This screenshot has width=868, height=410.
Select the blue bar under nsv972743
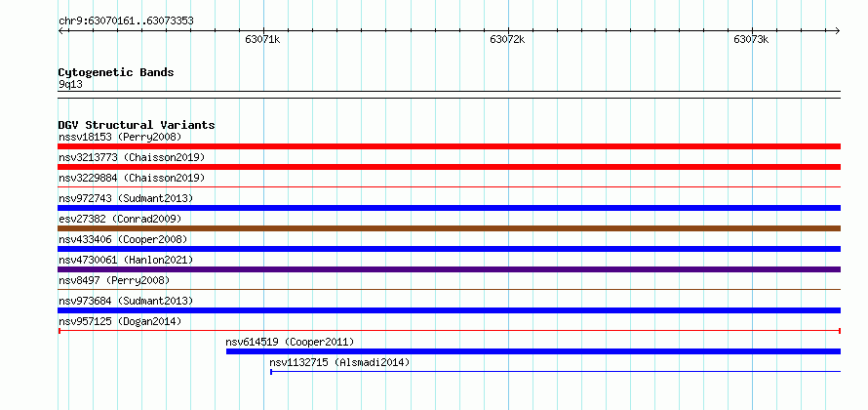tap(450, 208)
